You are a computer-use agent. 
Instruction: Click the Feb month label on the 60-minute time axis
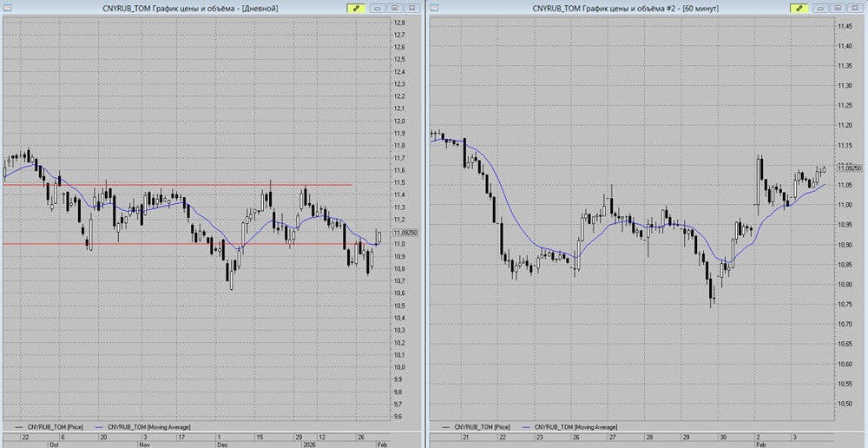tap(763, 445)
